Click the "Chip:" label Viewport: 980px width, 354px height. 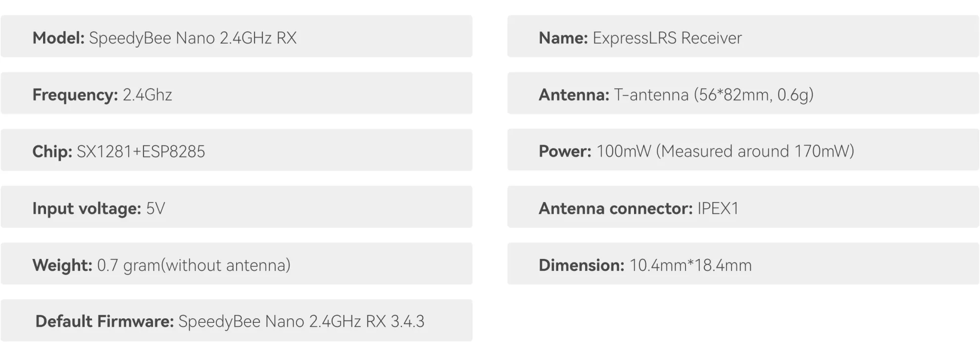(52, 152)
